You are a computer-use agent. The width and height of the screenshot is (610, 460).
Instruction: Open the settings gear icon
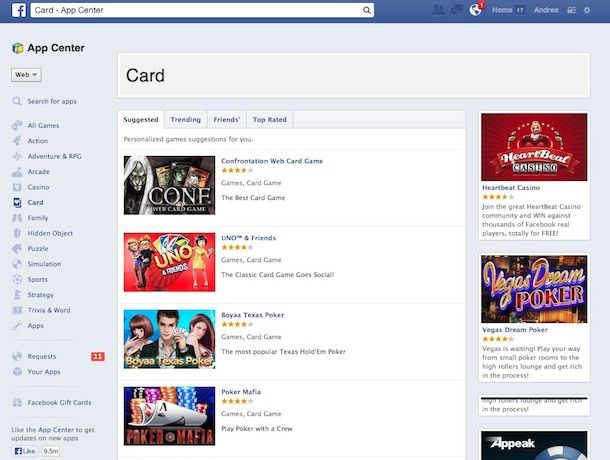point(587,11)
